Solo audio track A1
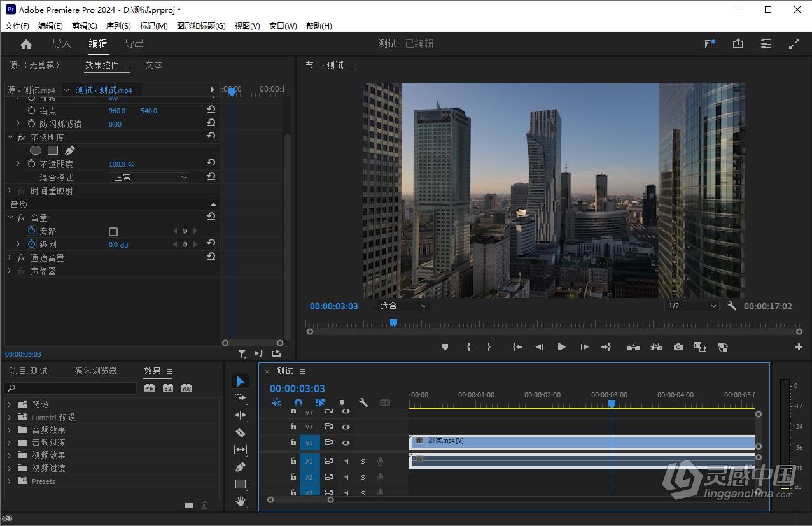812x526 pixels. pyautogui.click(x=363, y=461)
